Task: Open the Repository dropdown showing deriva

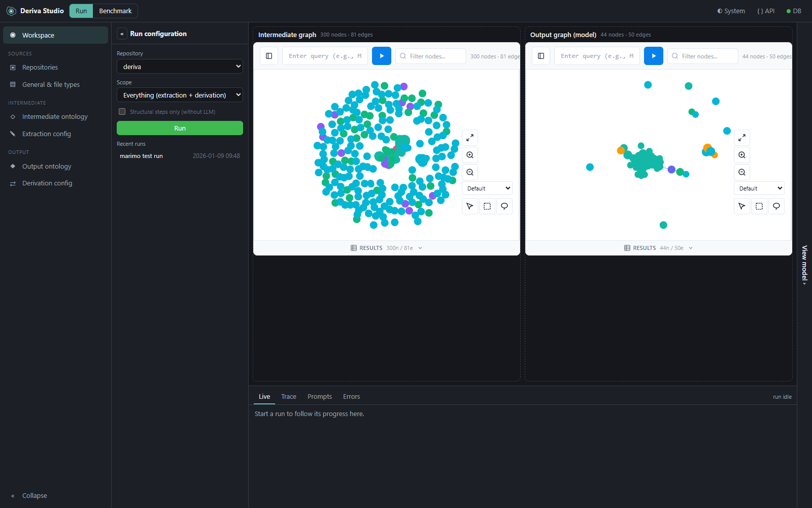Action: 180,67
